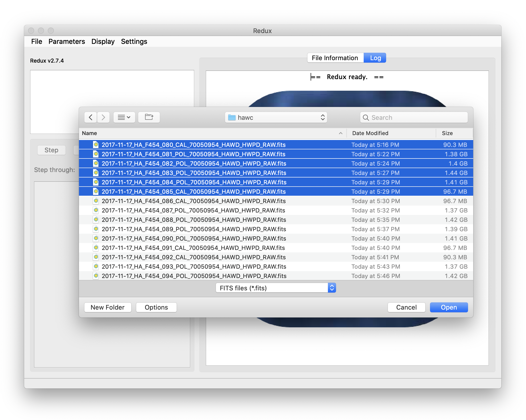Click the Cancel button in the dialog
The image size is (526, 420).
(406, 307)
